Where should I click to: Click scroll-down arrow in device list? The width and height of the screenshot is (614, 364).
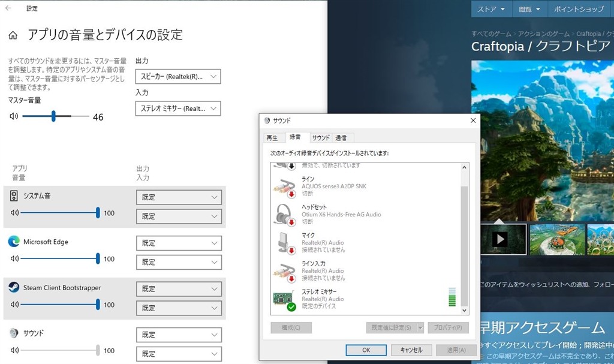point(465,310)
